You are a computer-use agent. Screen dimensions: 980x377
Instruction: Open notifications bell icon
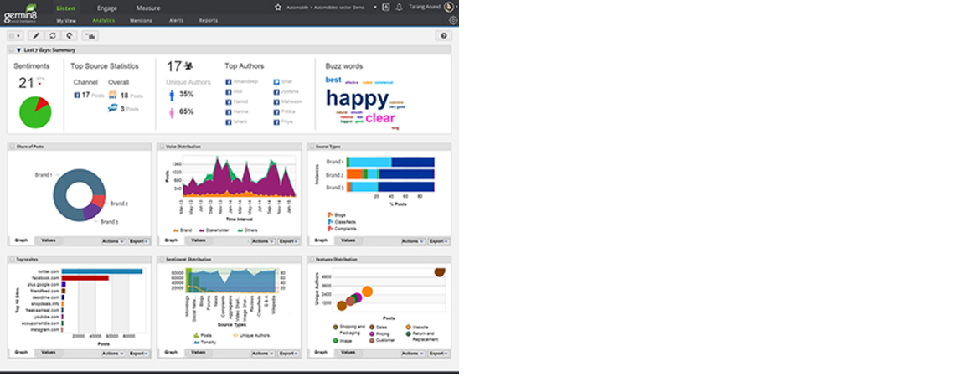tap(399, 7)
